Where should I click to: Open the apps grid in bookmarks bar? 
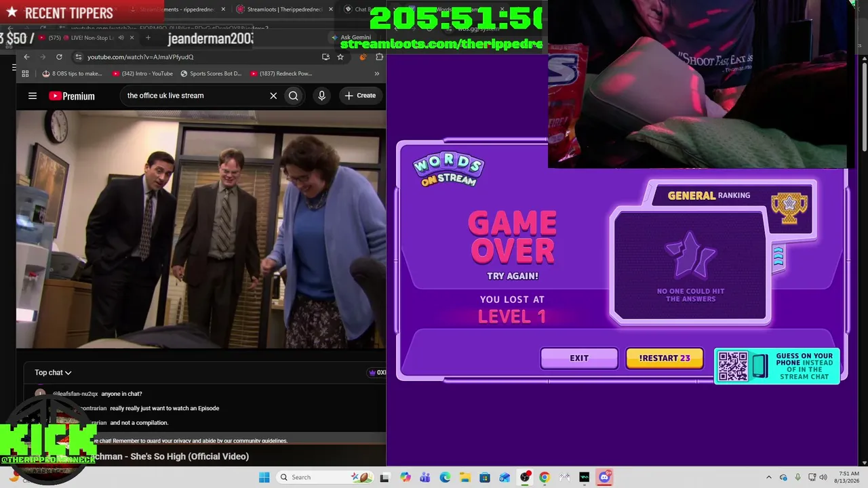click(x=25, y=73)
